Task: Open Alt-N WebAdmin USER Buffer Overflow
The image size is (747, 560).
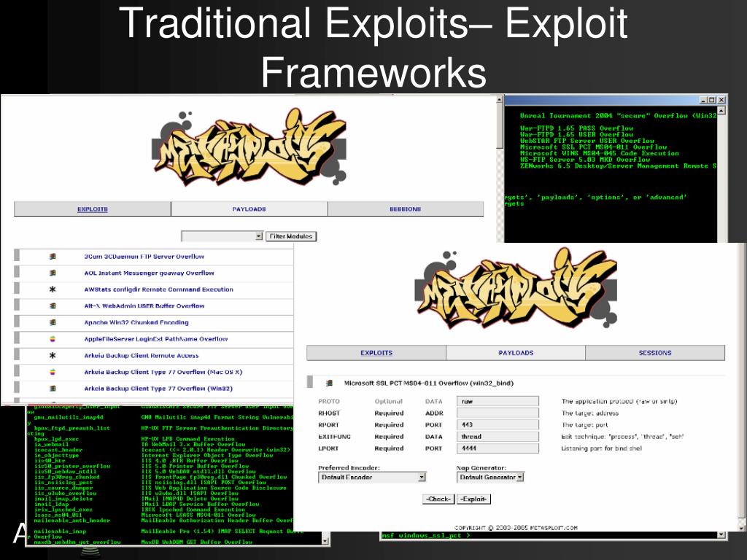Action: click(x=144, y=306)
